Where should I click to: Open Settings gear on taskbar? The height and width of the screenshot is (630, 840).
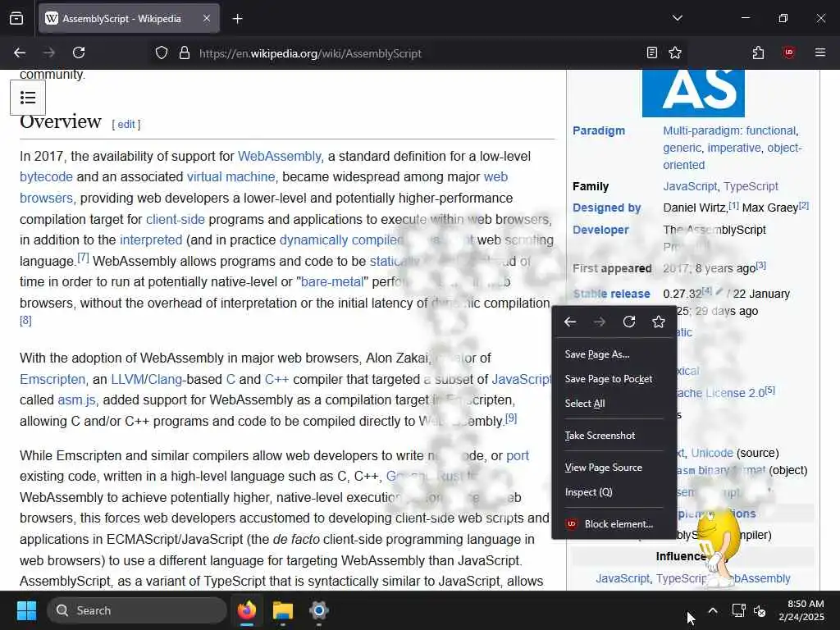pos(319,610)
